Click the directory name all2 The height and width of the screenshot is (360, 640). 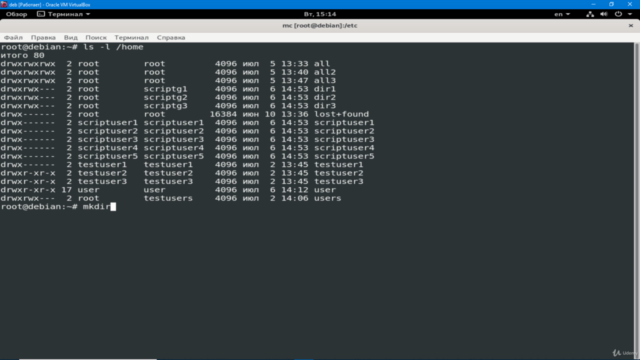[325, 72]
